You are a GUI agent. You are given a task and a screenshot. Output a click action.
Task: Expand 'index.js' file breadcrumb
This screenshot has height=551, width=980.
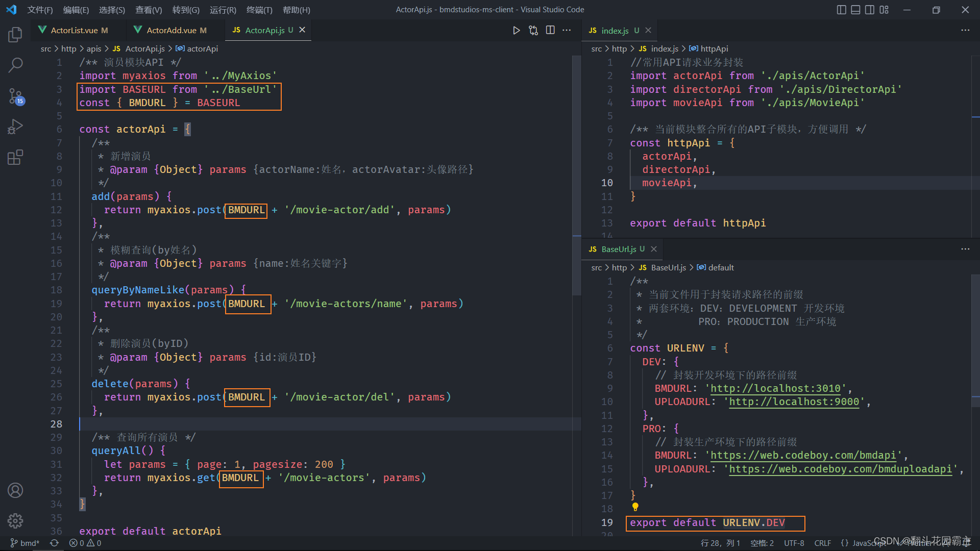658,48
